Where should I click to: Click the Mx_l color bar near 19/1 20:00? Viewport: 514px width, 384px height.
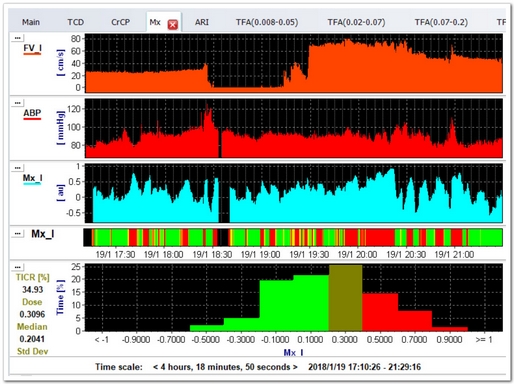tap(357, 238)
